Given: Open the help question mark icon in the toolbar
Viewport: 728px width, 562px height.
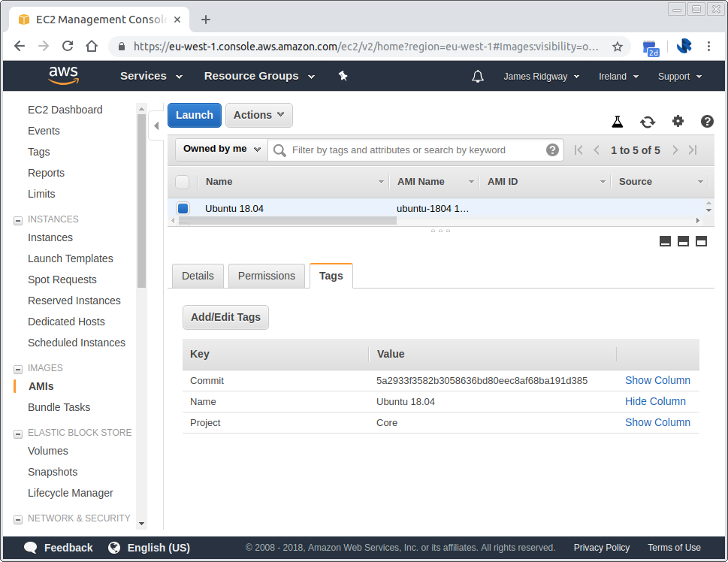Looking at the screenshot, I should (707, 121).
